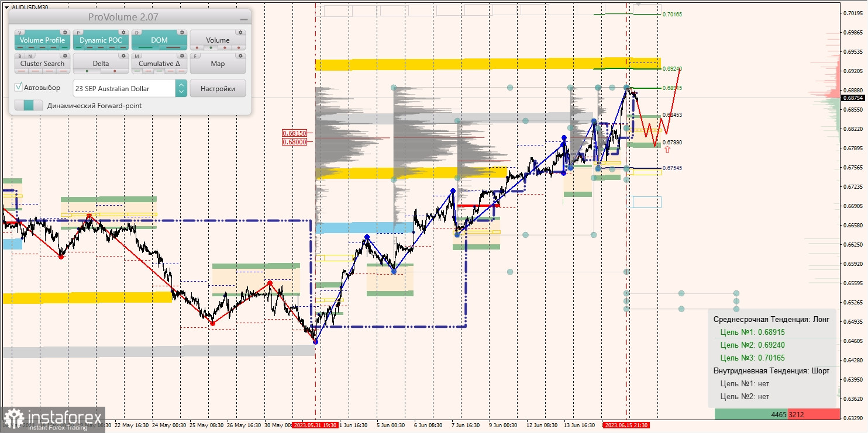Toggle the Dynamic POC indicator
Image resolution: width=868 pixels, height=433 pixels.
click(101, 40)
